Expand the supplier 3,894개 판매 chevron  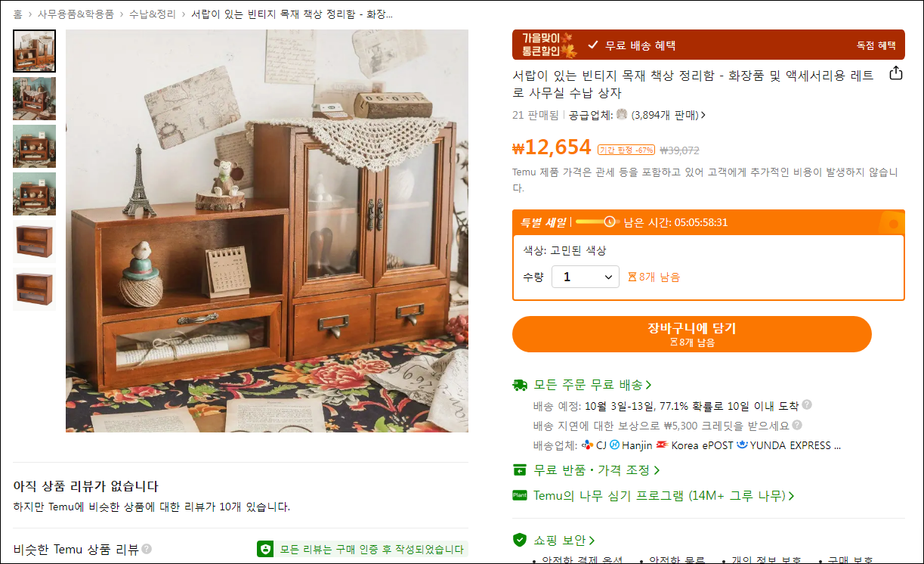(x=703, y=116)
